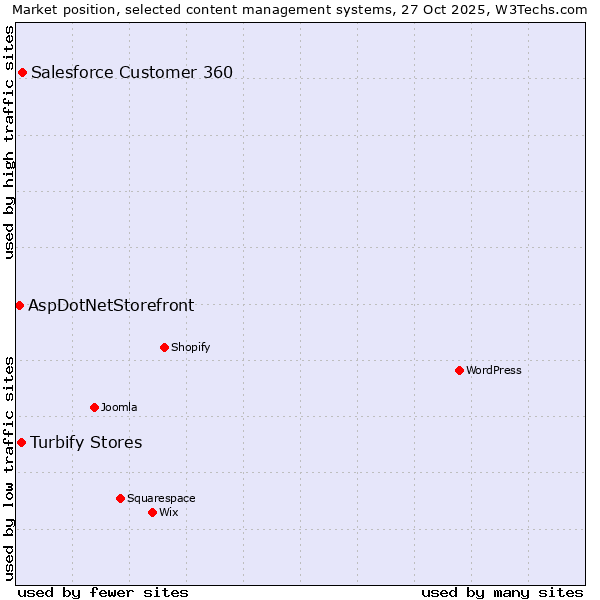Click the red Salesforce Customer 360 marker
The height and width of the screenshot is (600, 600).
coord(22,72)
